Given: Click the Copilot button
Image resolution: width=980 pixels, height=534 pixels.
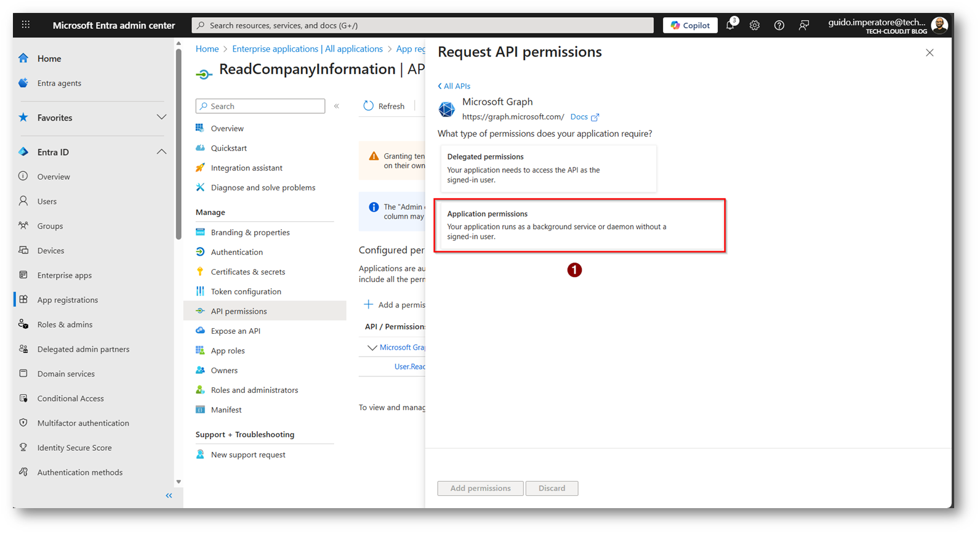Looking at the screenshot, I should [690, 25].
